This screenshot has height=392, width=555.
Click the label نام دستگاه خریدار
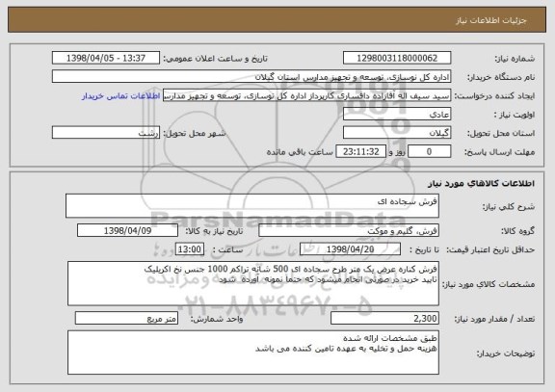(501, 77)
